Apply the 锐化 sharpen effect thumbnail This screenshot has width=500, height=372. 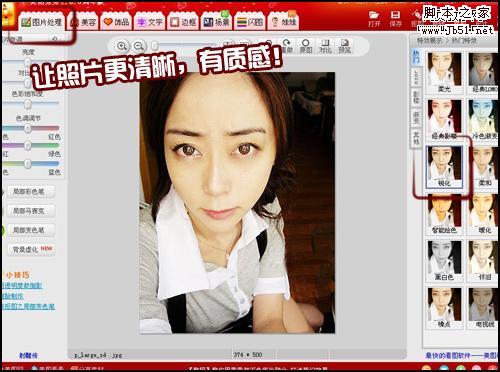(x=444, y=167)
